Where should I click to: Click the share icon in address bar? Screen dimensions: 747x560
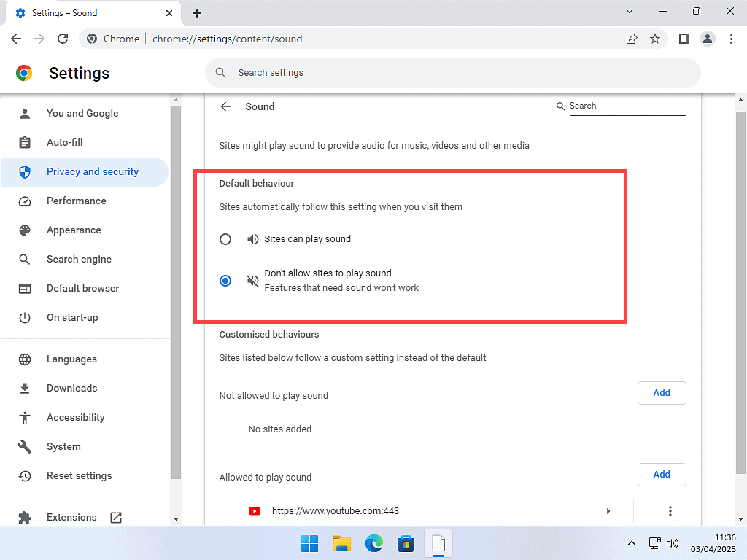tap(632, 39)
